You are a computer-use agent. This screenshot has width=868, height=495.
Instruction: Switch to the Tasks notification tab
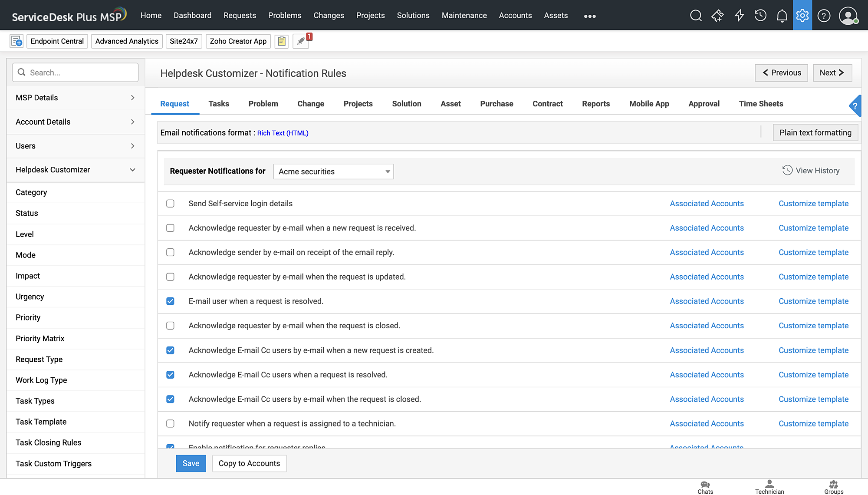click(x=219, y=104)
